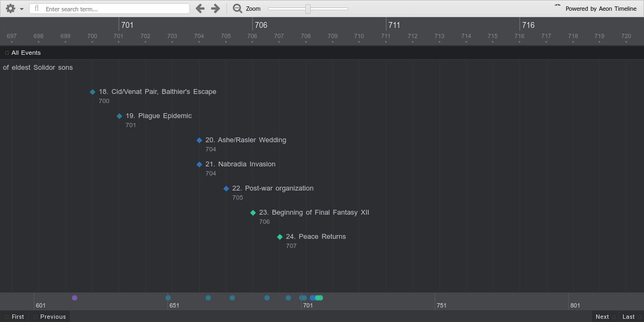Click the 801 label on overview bar
The width and height of the screenshot is (644, 322).
(x=575, y=305)
